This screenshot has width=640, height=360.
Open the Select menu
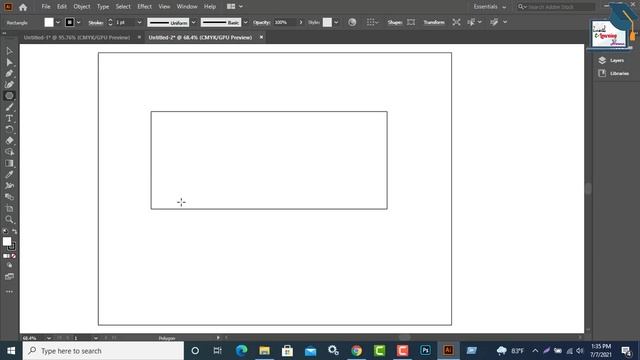(123, 7)
